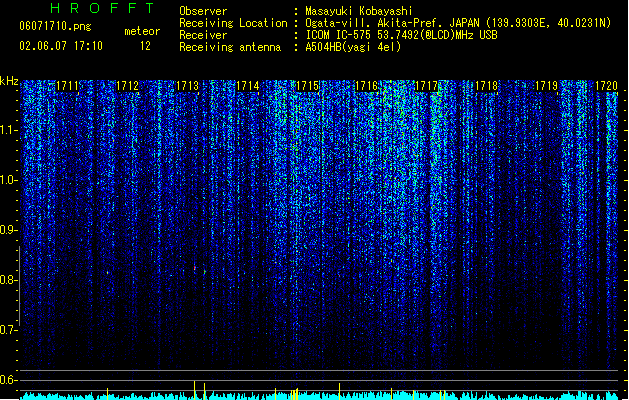The width and height of the screenshot is (629, 400).
Task: Click the red meteor echo near 1713
Action: (x=195, y=268)
